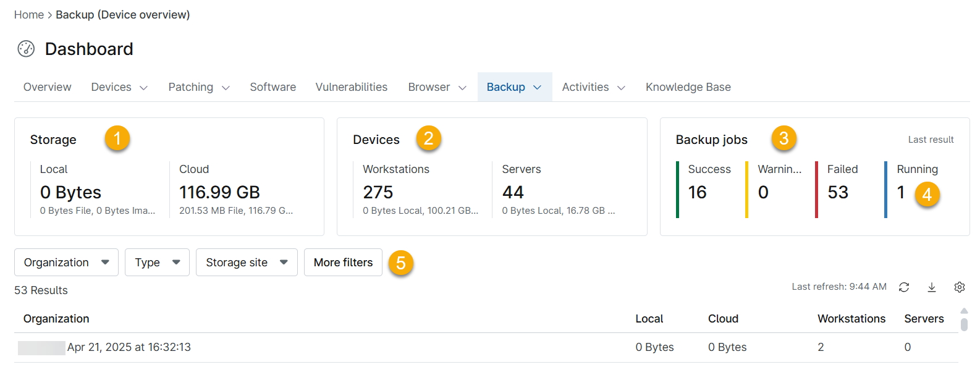Image resolution: width=980 pixels, height=367 pixels.
Task: Open the Vulnerabilities tab
Action: tap(351, 87)
